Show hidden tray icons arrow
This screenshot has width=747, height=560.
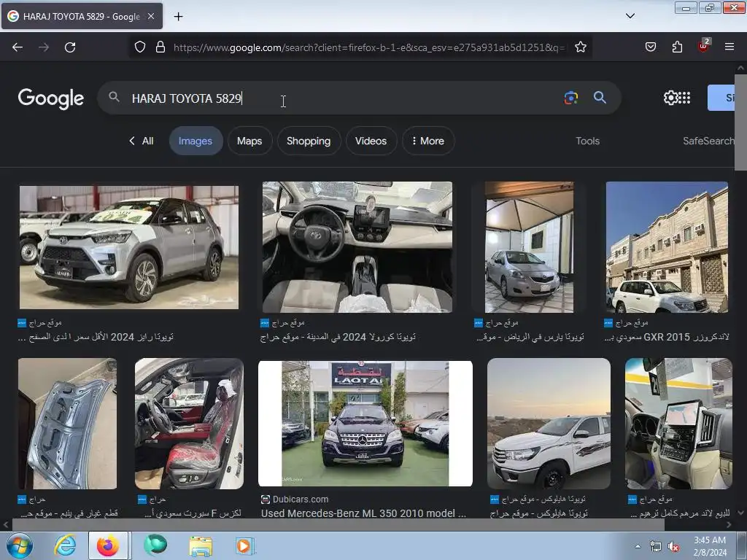pos(638,546)
